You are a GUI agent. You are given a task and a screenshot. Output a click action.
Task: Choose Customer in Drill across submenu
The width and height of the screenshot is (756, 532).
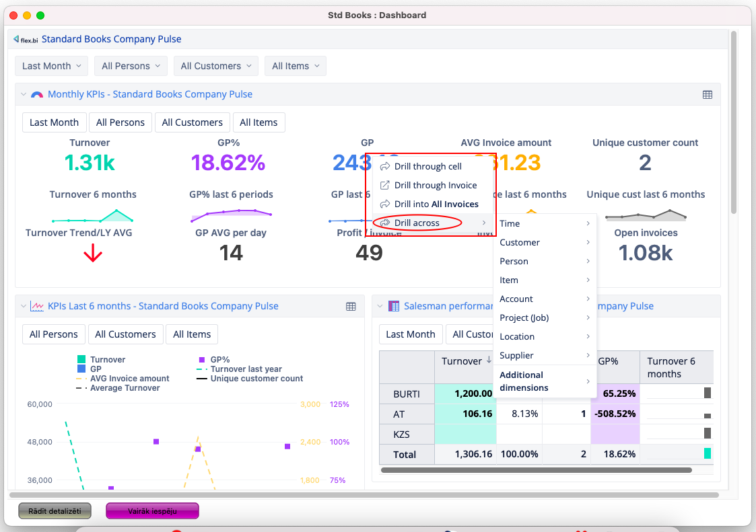[x=519, y=242]
